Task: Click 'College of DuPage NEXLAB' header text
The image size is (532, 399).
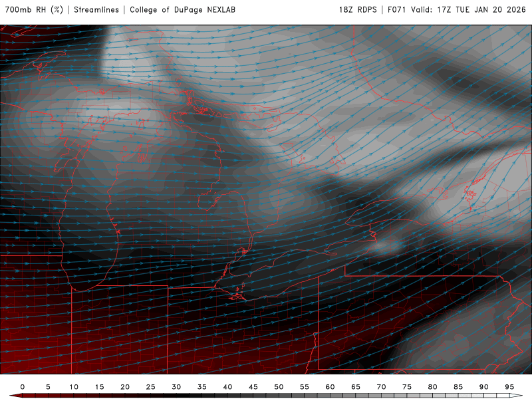Action: [x=182, y=9]
